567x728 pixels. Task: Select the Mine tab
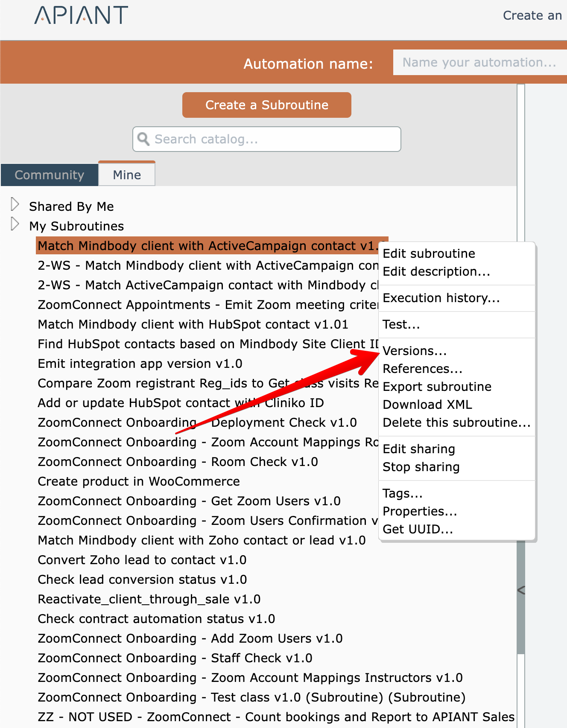click(127, 175)
